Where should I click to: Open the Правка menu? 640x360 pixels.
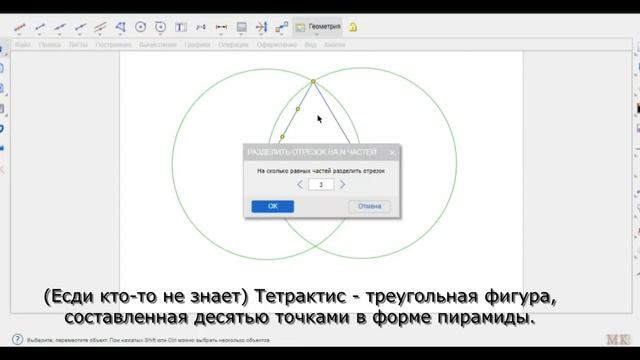50,45
